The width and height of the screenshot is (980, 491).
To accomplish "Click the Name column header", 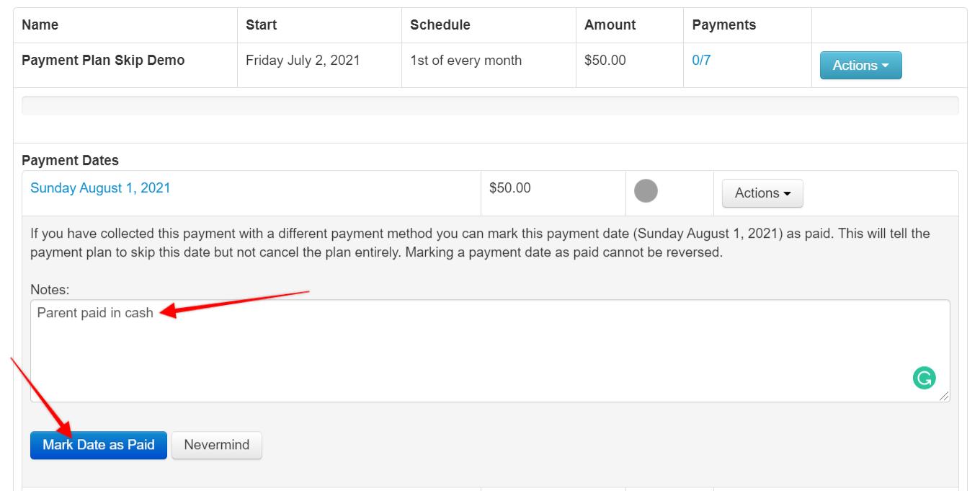I will click(x=40, y=25).
